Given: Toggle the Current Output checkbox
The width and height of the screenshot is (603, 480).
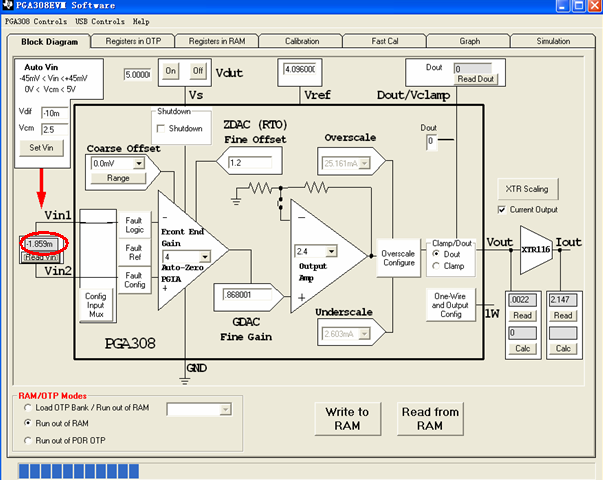Looking at the screenshot, I should [501, 210].
